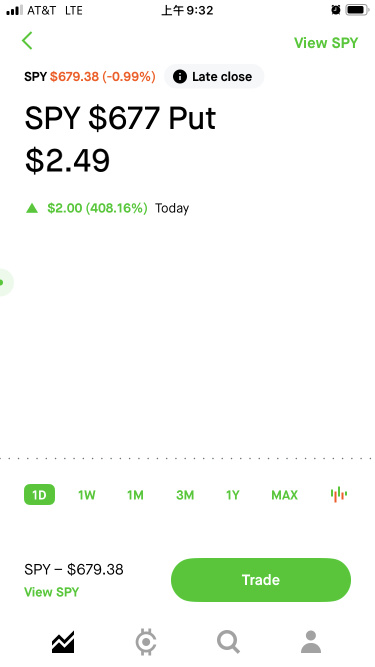Open the search magnifier tab

[x=228, y=642]
